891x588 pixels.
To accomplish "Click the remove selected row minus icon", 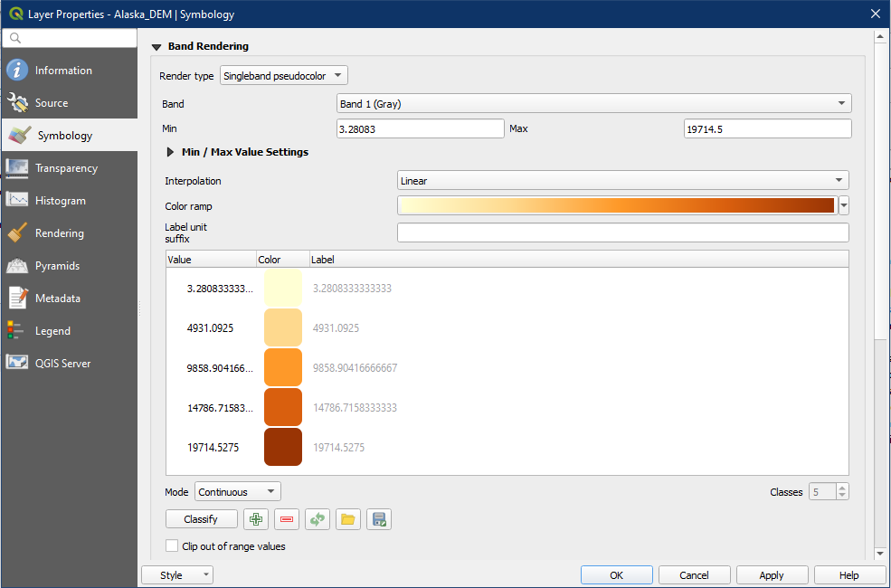I will (287, 519).
